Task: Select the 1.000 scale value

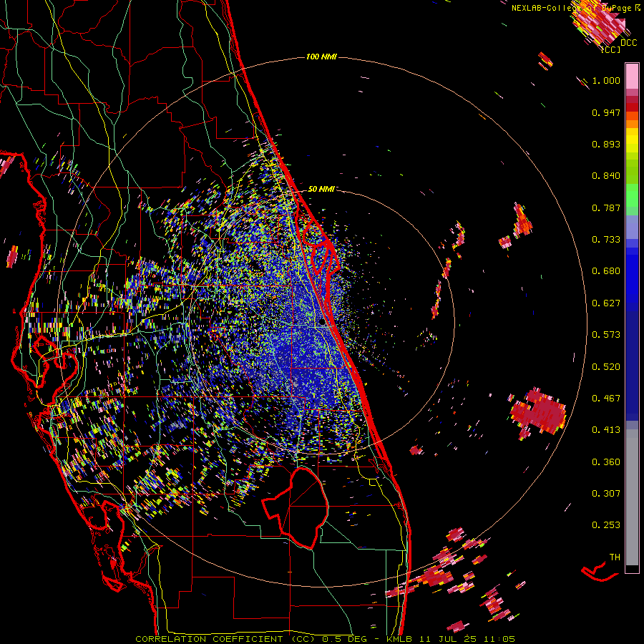Action: (606, 80)
